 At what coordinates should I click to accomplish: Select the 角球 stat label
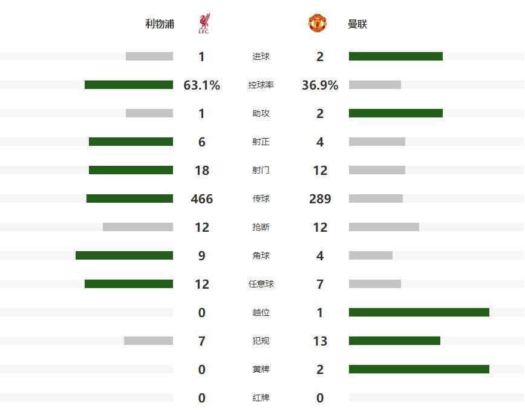261,256
